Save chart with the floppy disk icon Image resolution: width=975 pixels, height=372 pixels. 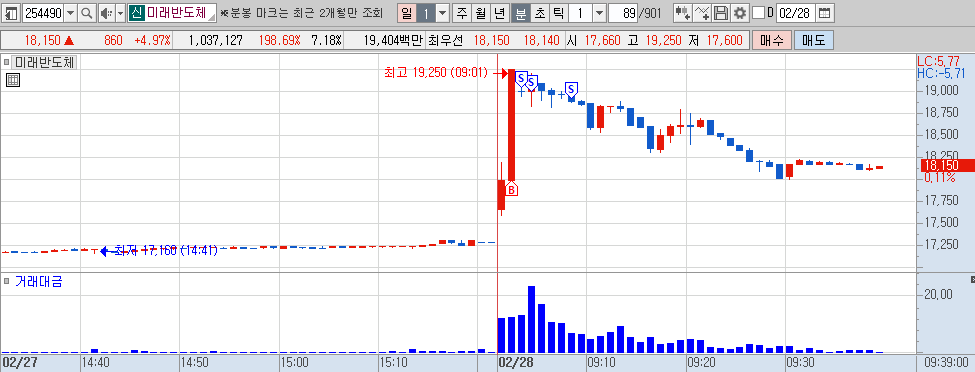click(721, 12)
